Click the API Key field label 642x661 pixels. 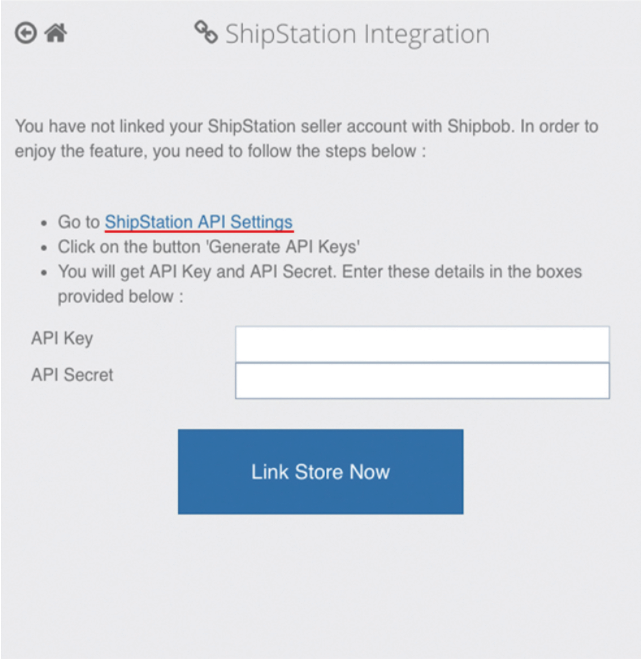[62, 338]
